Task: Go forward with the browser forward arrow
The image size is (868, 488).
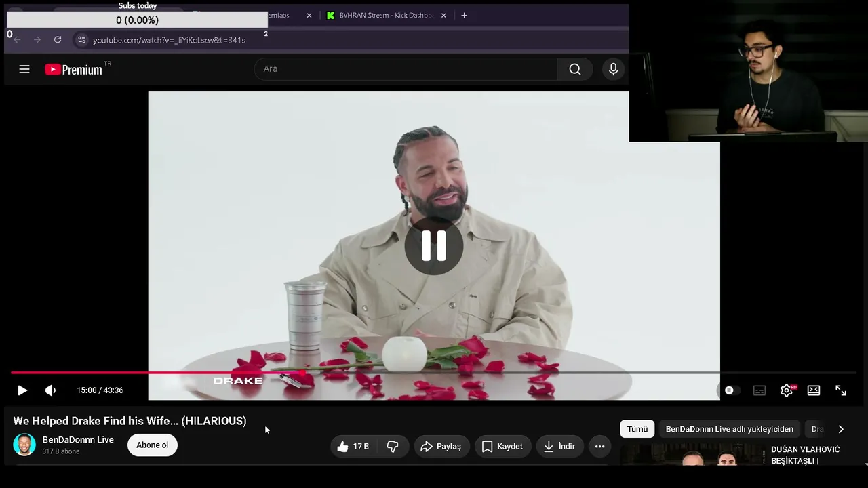Action: coord(37,40)
